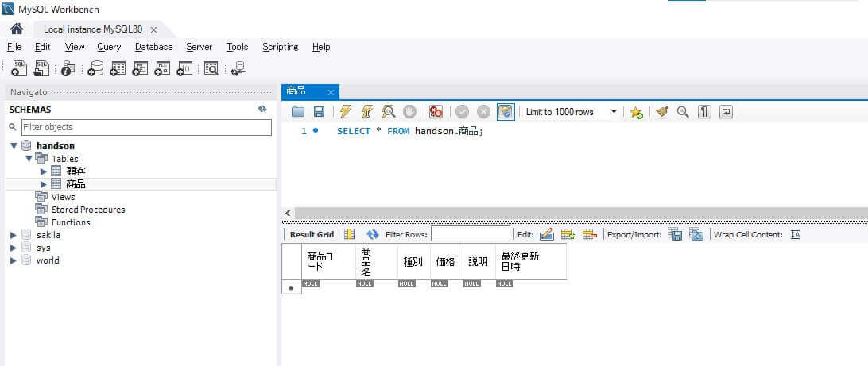Select the Functions node
The image size is (868, 366).
tap(71, 222)
